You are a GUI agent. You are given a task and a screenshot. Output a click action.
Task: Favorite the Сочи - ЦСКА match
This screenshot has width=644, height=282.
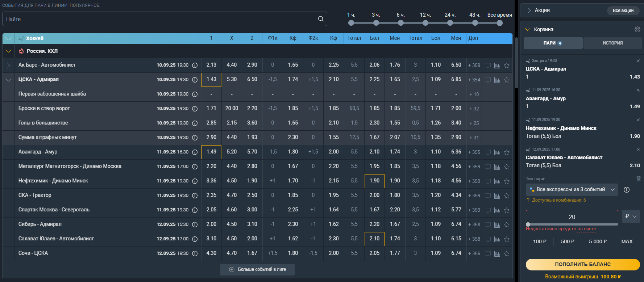[507, 254]
